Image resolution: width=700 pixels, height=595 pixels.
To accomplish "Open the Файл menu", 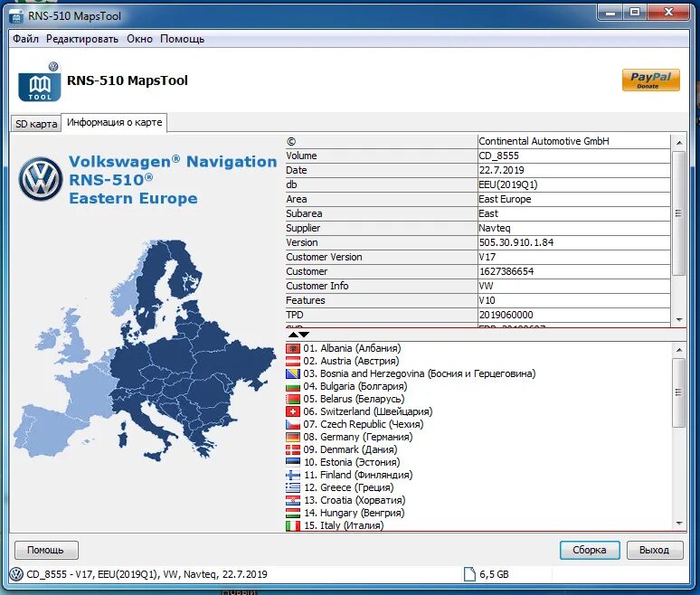I will click(x=25, y=39).
